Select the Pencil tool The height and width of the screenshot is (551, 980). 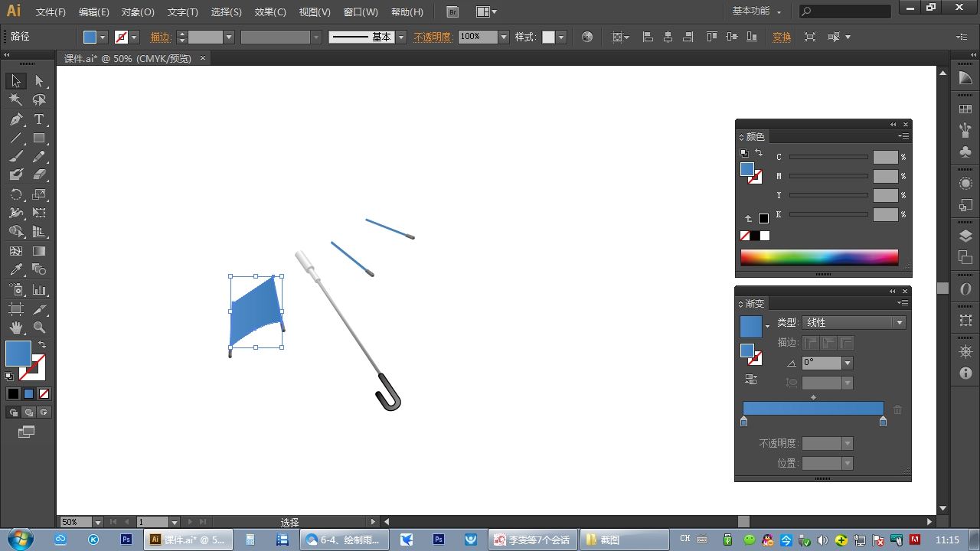39,157
